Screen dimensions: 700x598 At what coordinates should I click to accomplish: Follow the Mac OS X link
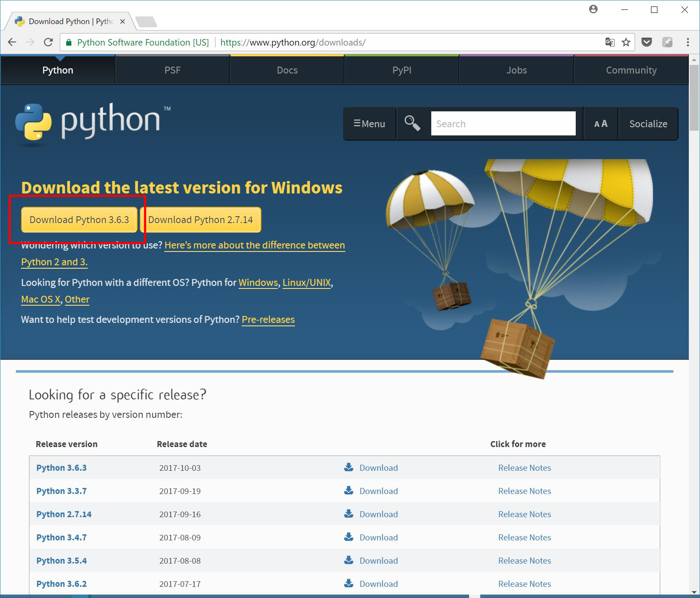click(x=41, y=299)
